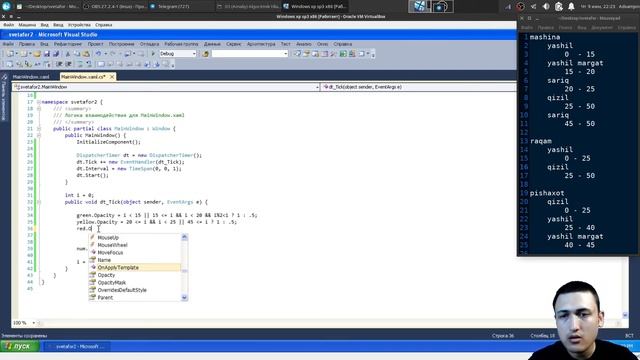Click the IntelliSense list scrollbar thumb

click(x=184, y=271)
